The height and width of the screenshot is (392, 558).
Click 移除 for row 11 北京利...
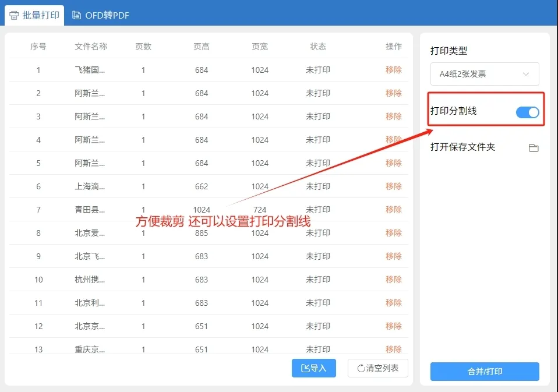coord(394,303)
